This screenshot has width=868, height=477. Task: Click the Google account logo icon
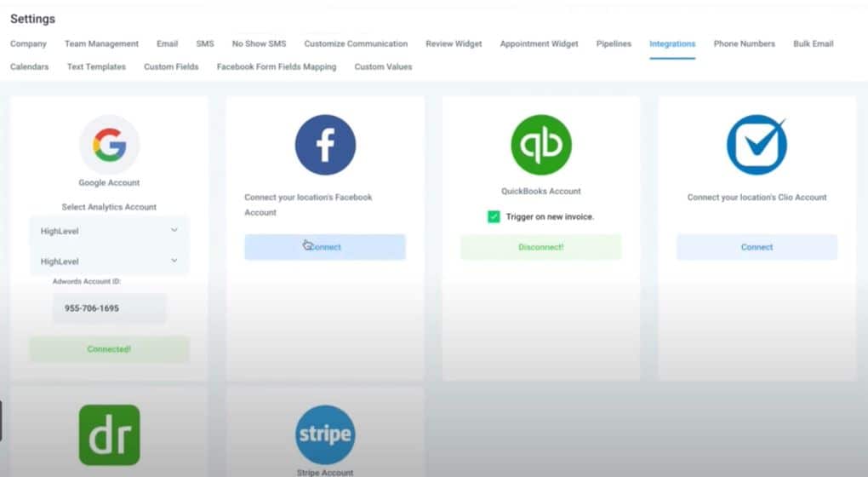coord(109,145)
